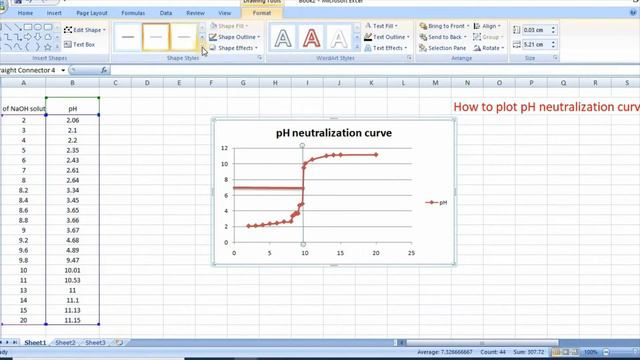Image resolution: width=640 pixels, height=360 pixels.
Task: Open the Rotate dropdown
Action: (x=489, y=48)
